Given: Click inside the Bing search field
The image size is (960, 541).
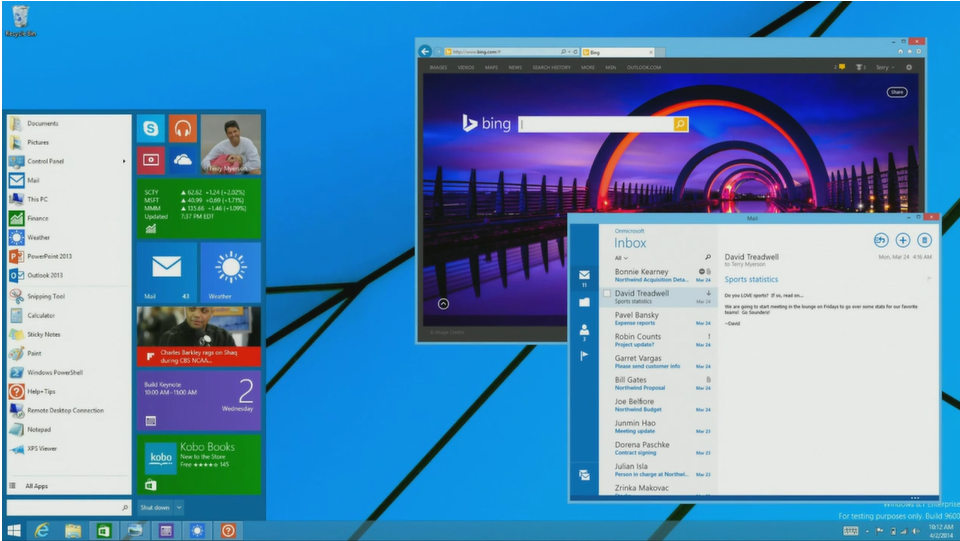Looking at the screenshot, I should coord(596,124).
